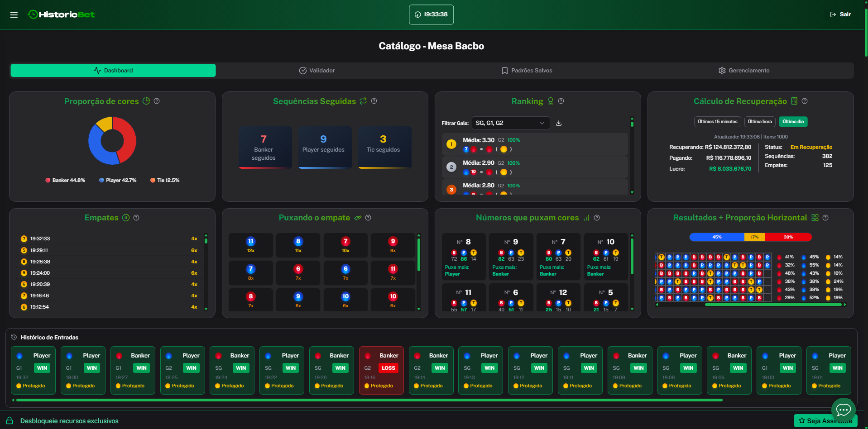
Task: Select the Últimos 15 minutos filter
Action: click(x=717, y=122)
